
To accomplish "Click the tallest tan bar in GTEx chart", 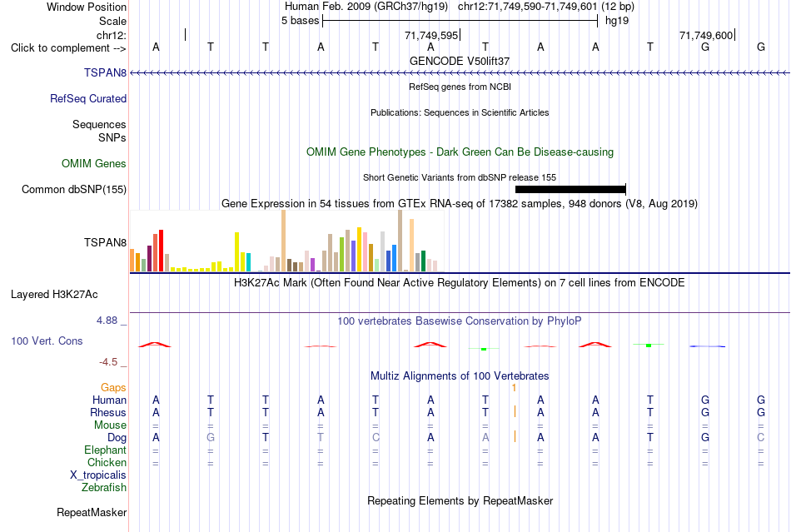I will [400, 241].
